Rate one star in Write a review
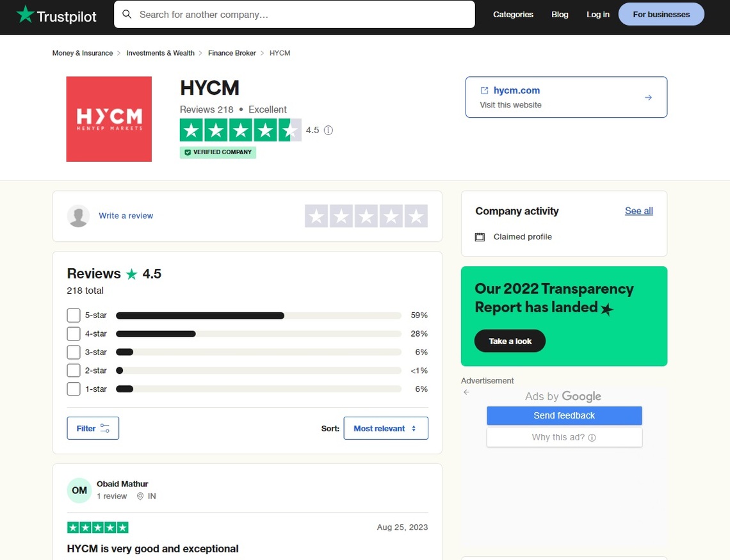The height and width of the screenshot is (560, 730). click(316, 216)
